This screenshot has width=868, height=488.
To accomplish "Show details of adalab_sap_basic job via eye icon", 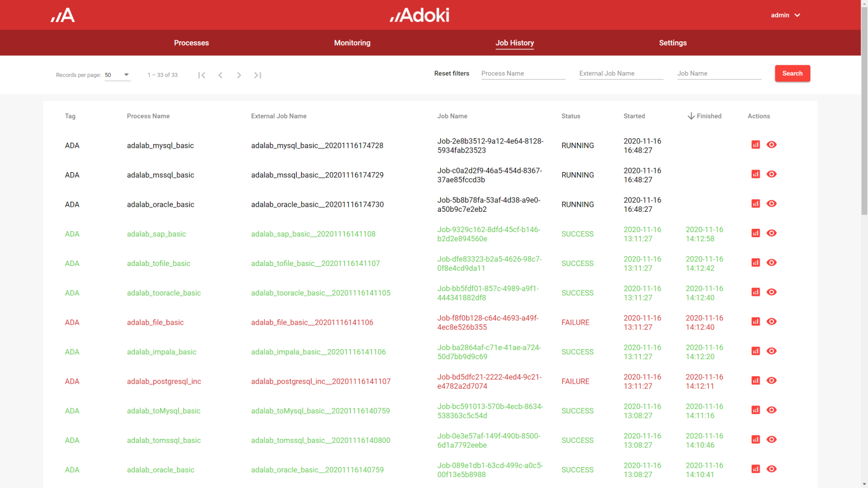I will point(771,233).
